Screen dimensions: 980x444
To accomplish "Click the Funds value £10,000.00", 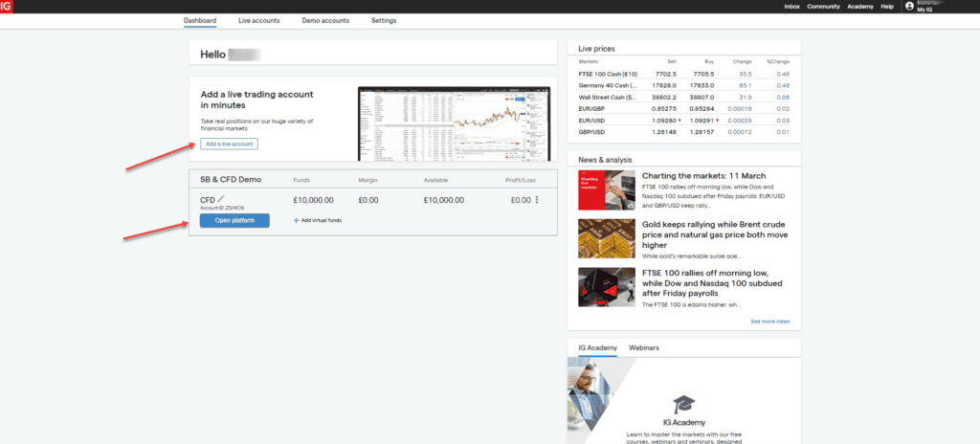I will coord(313,200).
